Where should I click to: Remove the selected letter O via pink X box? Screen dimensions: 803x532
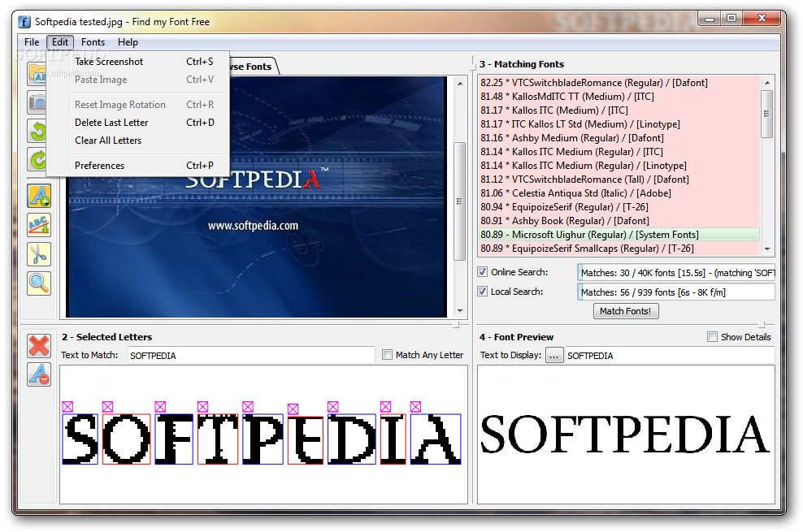[x=107, y=407]
